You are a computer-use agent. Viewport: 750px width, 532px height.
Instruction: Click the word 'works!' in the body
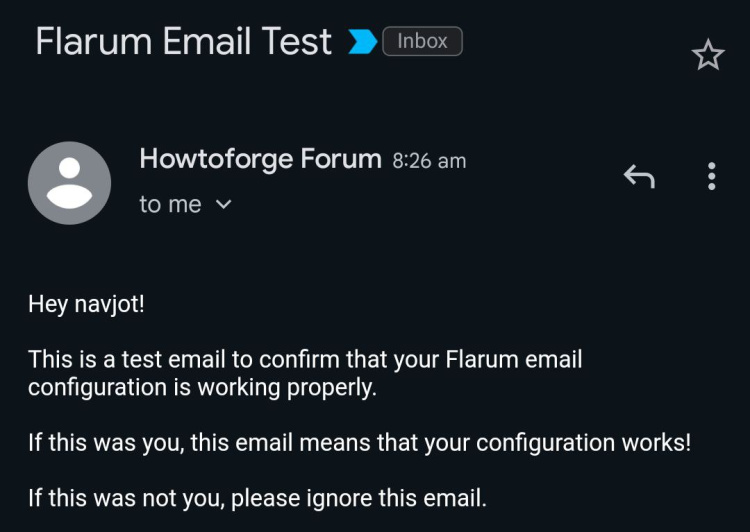coord(655,443)
